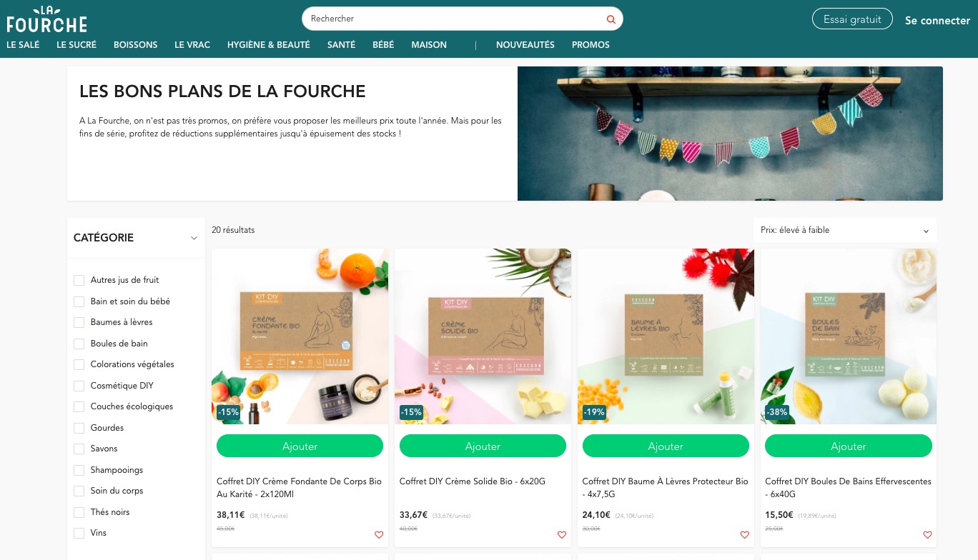This screenshot has width=978, height=560.
Task: Add Crème Solide Bio coffret to cart
Action: pos(483,446)
